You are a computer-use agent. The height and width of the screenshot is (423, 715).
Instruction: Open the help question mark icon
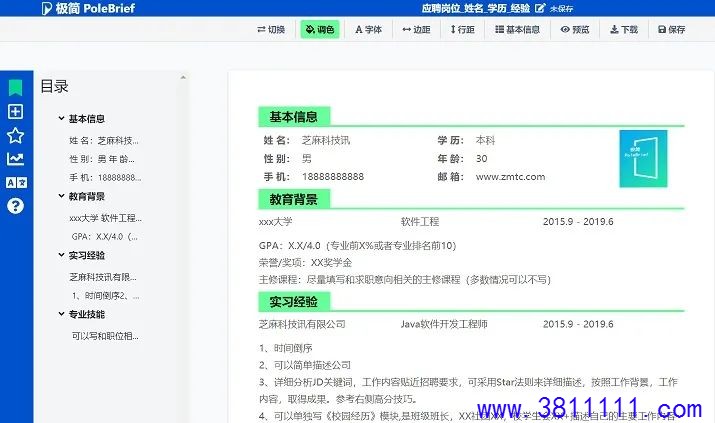point(16,206)
